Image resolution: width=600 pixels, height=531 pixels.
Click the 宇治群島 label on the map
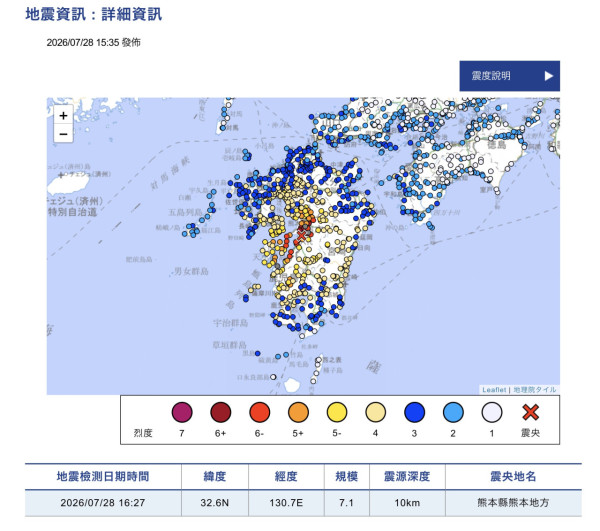tap(230, 323)
